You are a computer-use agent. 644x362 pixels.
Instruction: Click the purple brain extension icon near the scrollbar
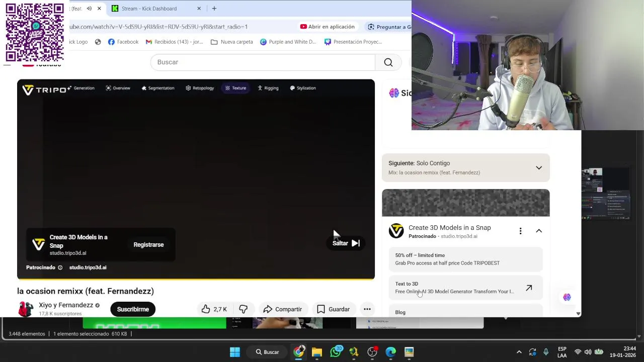(x=567, y=297)
